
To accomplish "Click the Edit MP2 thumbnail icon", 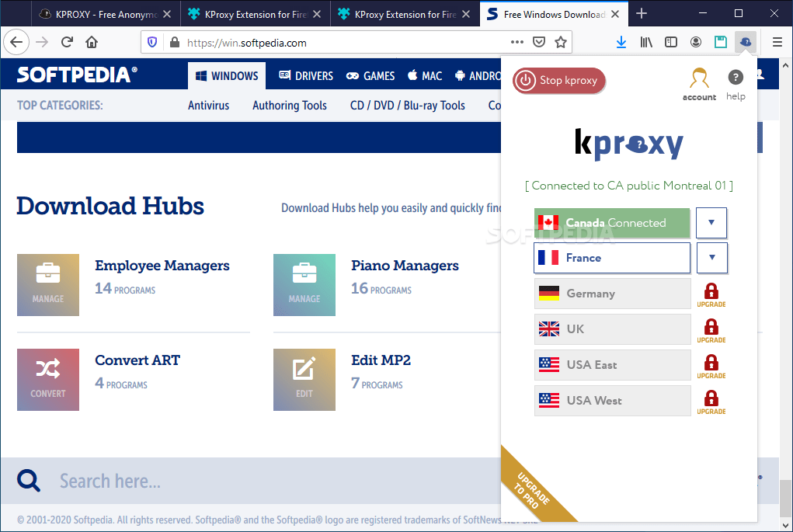I will [304, 379].
